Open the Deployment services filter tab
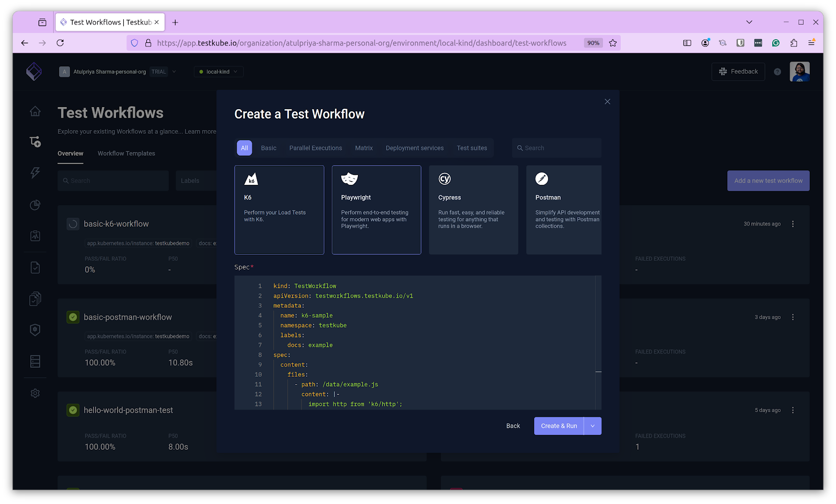The image size is (836, 504). point(414,148)
